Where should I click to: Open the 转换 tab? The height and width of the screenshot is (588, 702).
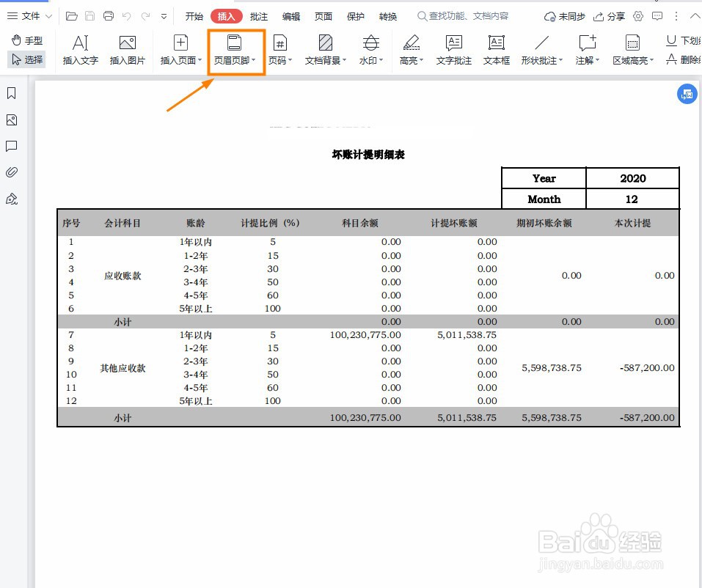coord(388,17)
